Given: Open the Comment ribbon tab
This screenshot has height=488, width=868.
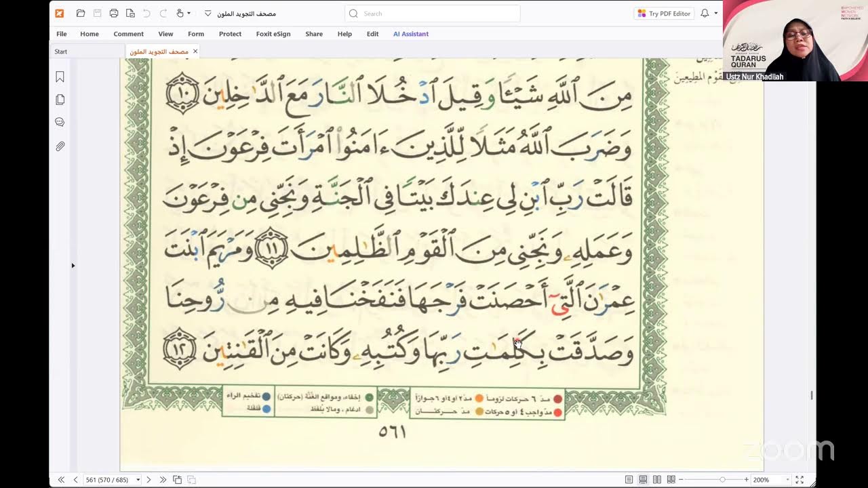Looking at the screenshot, I should click(129, 34).
